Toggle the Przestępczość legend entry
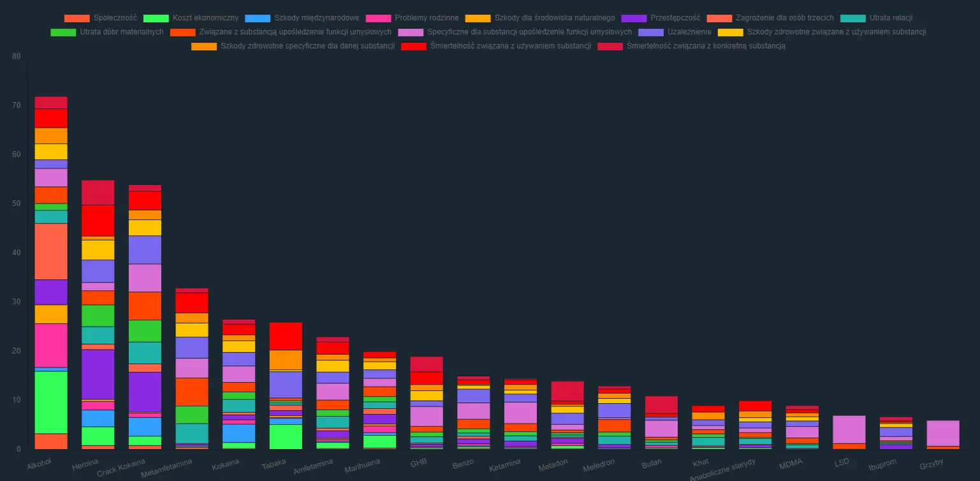Viewport: 980px width, 481px height. click(661, 18)
